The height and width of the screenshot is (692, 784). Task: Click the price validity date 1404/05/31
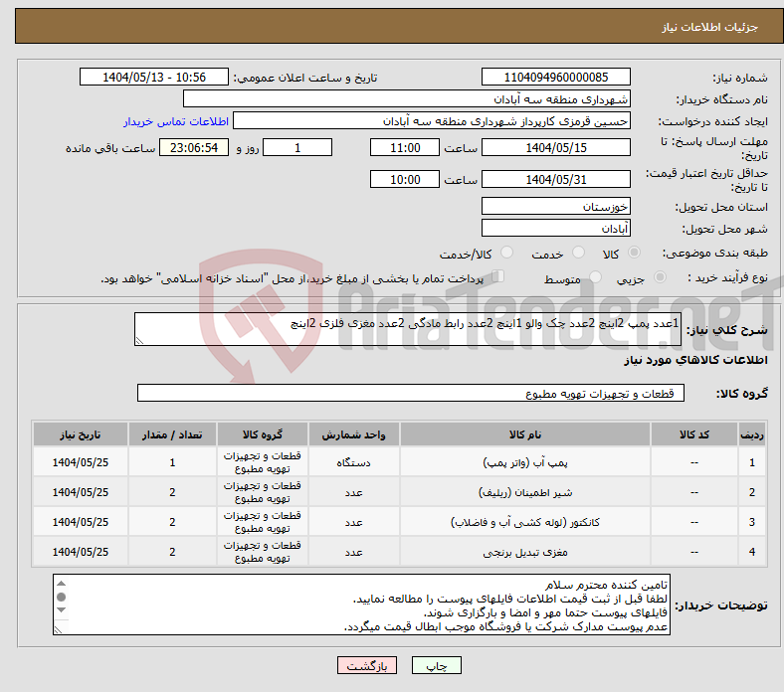[555, 179]
